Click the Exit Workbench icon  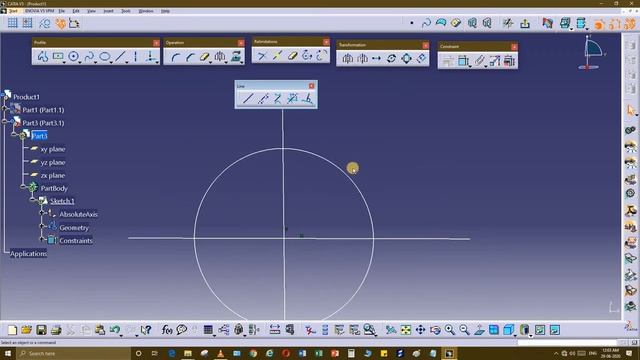pyautogui.click(x=525, y=24)
